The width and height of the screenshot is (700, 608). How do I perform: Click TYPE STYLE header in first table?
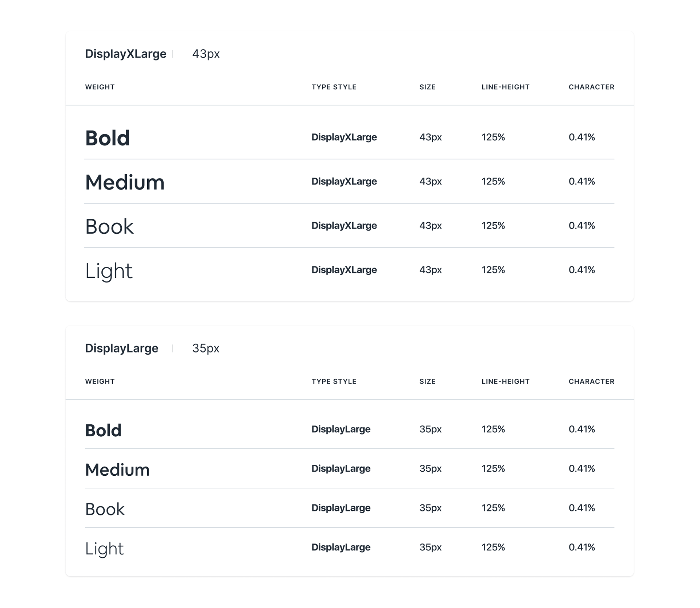click(334, 87)
